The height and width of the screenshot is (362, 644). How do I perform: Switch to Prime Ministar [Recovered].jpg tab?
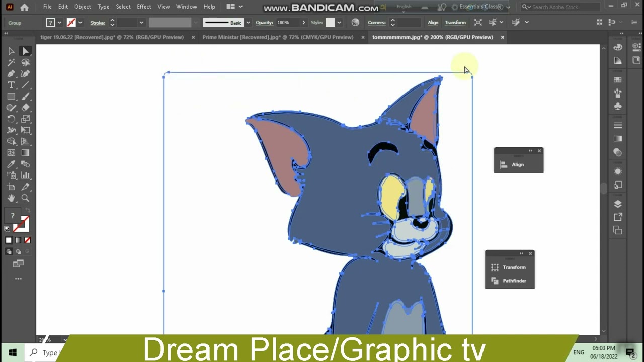[x=278, y=37]
